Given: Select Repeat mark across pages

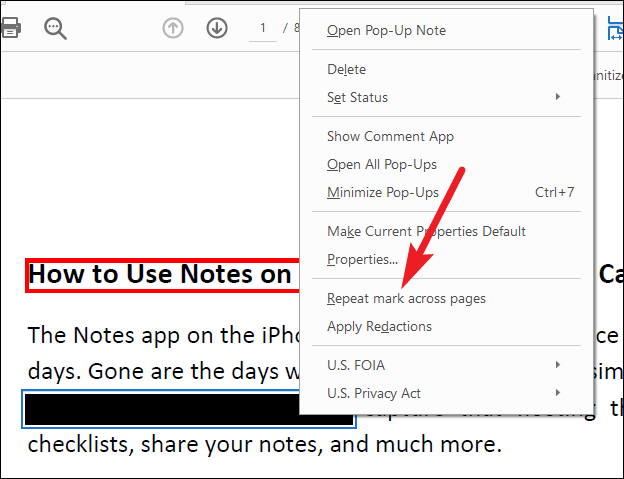Looking at the screenshot, I should (x=447, y=298).
